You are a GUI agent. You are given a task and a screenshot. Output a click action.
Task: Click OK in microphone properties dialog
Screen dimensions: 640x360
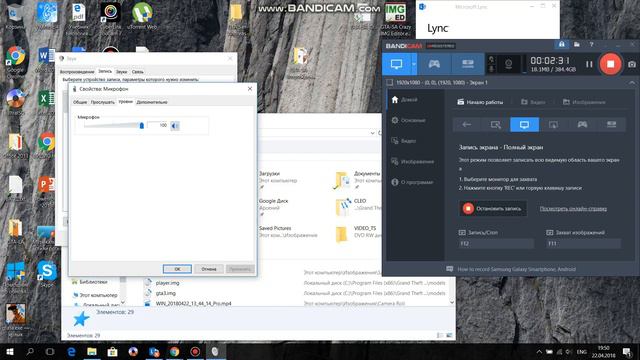point(177,269)
